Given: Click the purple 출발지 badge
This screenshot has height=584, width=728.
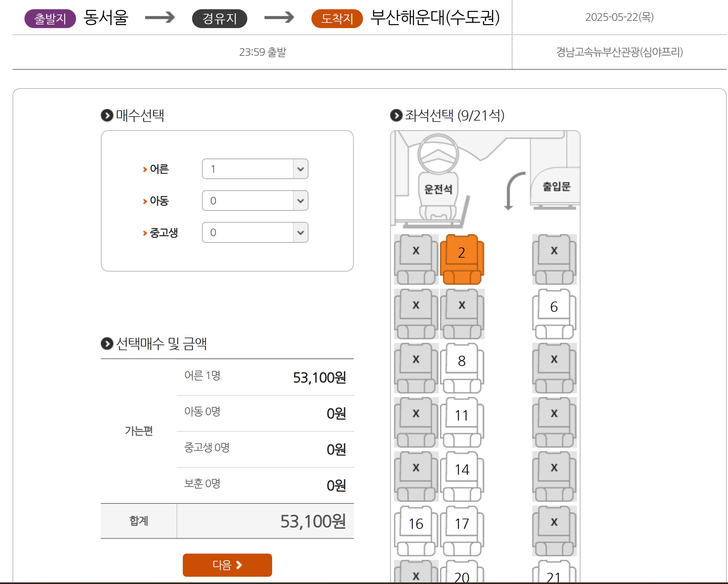Looking at the screenshot, I should pos(50,18).
